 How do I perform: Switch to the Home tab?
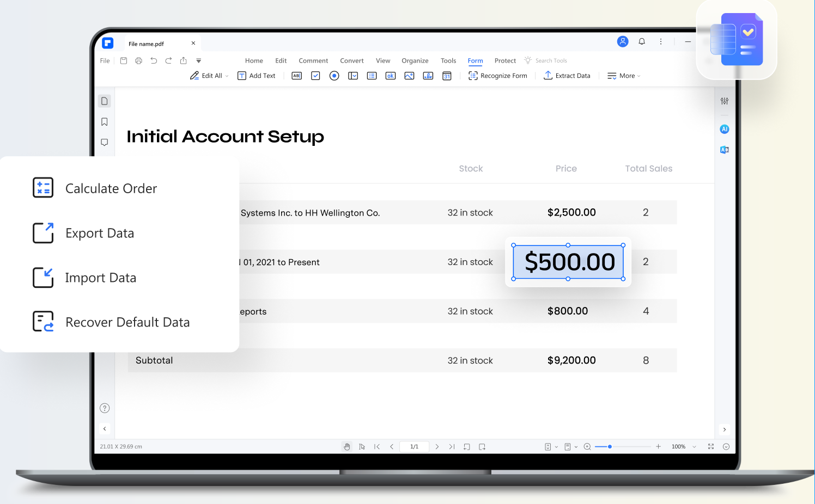coord(254,61)
